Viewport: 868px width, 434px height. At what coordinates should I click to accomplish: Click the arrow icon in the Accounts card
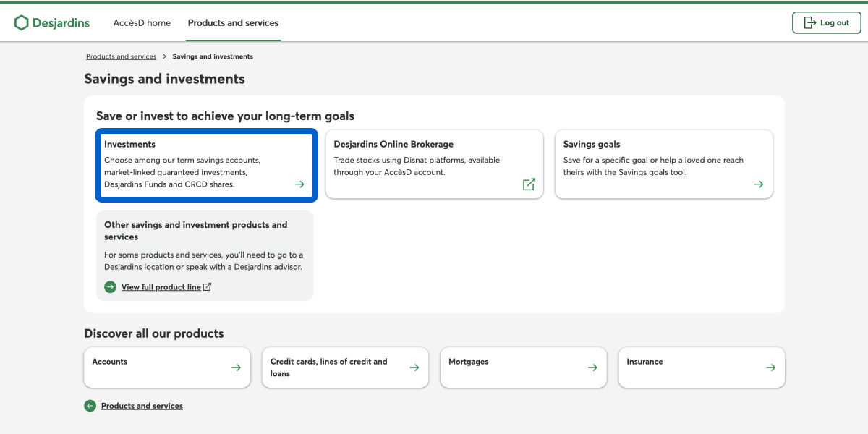point(236,367)
